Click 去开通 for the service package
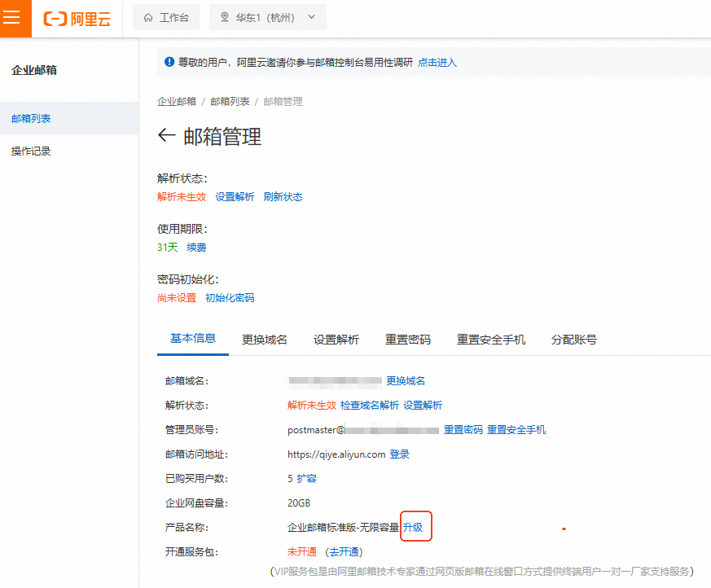 344,552
